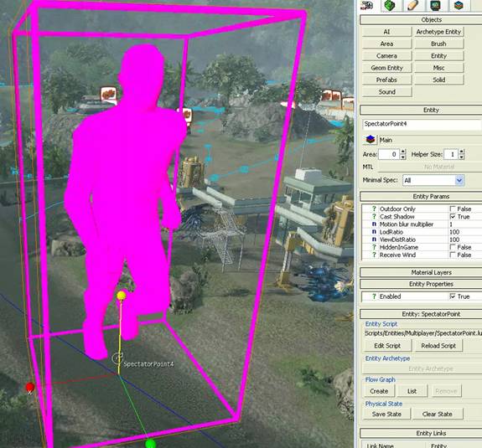Expand the Material Layers rollup

coord(421,272)
